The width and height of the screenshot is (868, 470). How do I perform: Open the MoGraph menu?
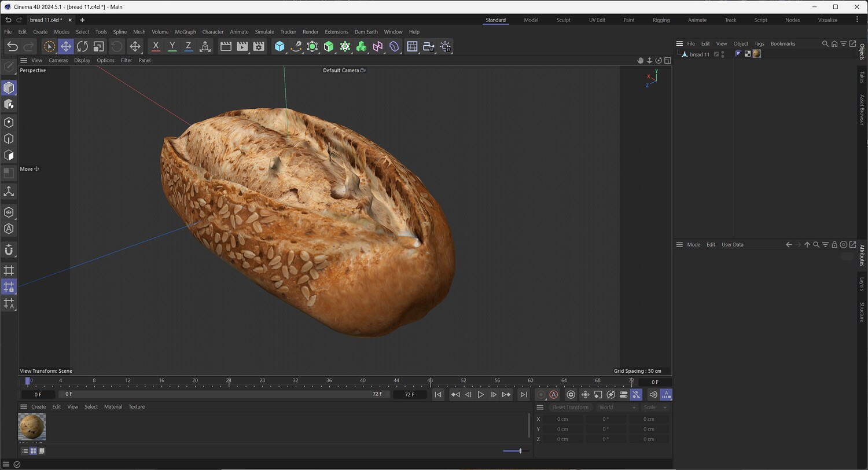185,32
